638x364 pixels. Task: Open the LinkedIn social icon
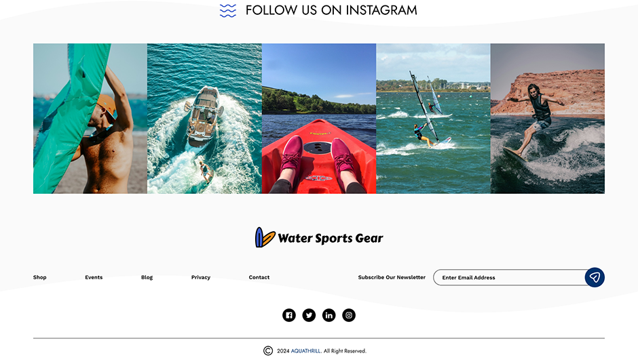click(329, 315)
